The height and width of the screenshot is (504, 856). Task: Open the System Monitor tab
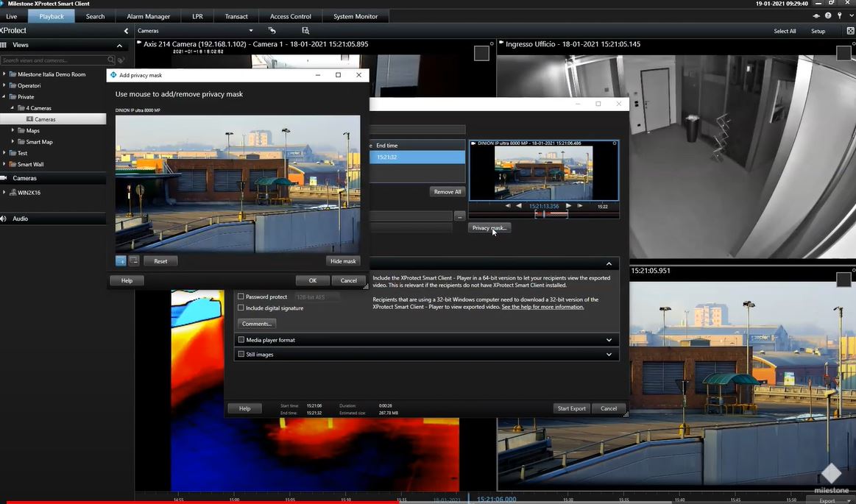tap(356, 16)
